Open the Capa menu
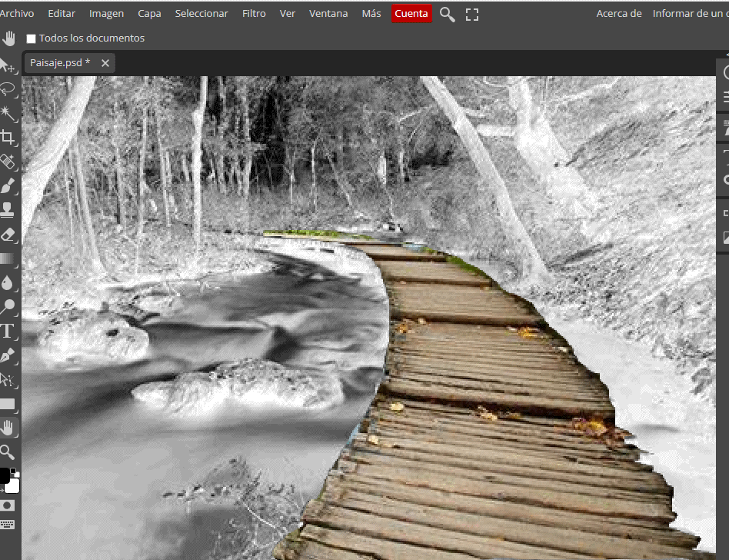The height and width of the screenshot is (560, 729). (x=149, y=13)
